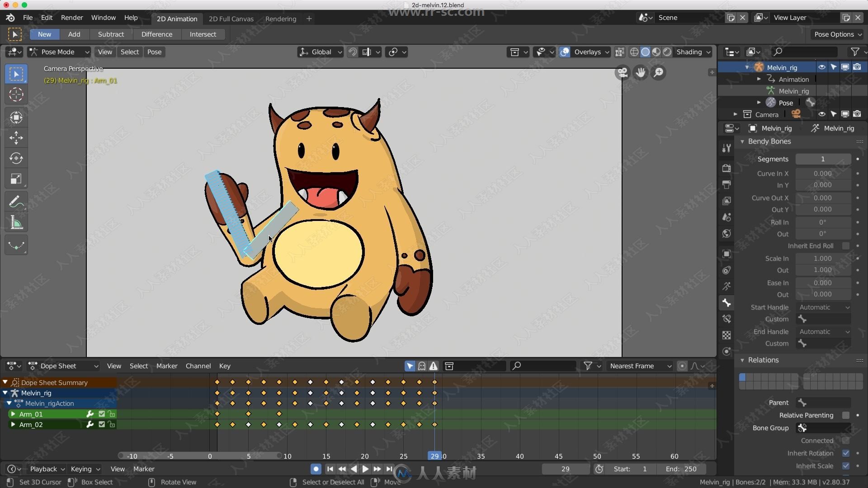
Task: Select the Annotate tool
Action: point(15,202)
